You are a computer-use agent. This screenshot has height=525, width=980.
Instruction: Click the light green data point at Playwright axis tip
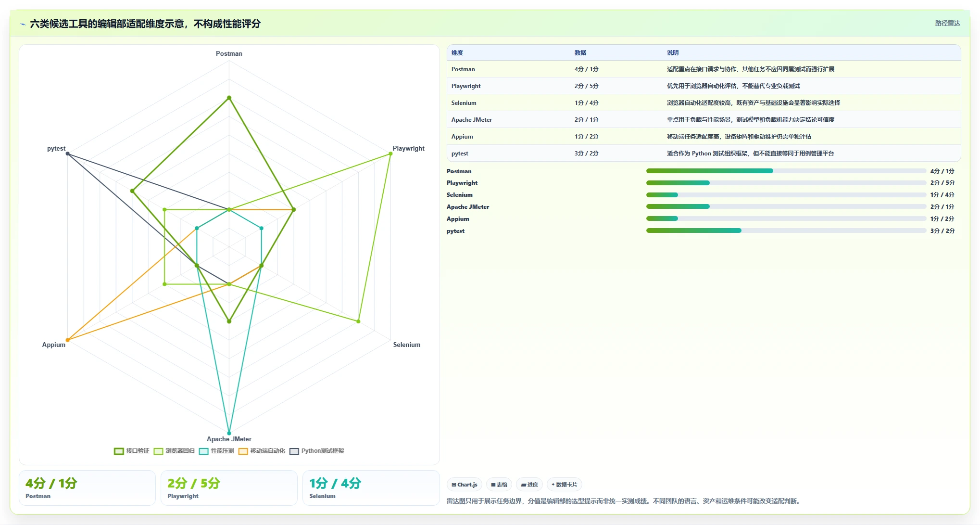[390, 154]
